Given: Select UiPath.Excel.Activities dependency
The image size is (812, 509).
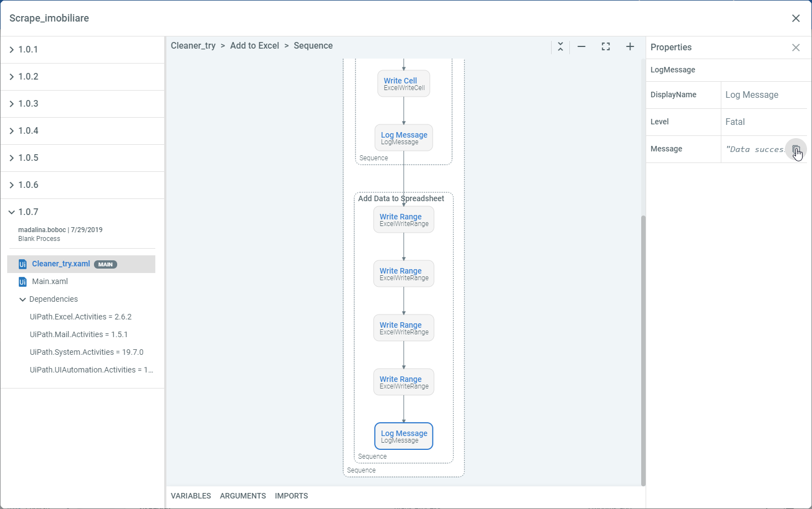Looking at the screenshot, I should (81, 317).
